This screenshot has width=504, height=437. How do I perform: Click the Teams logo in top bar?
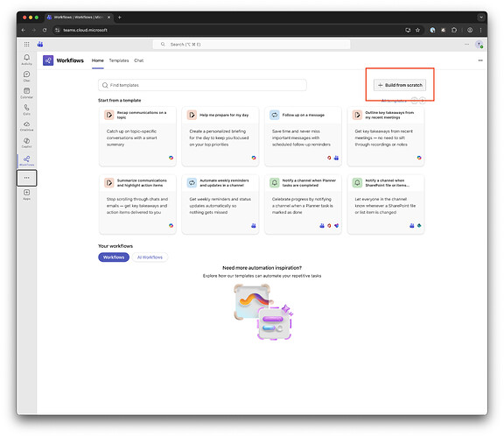click(40, 45)
